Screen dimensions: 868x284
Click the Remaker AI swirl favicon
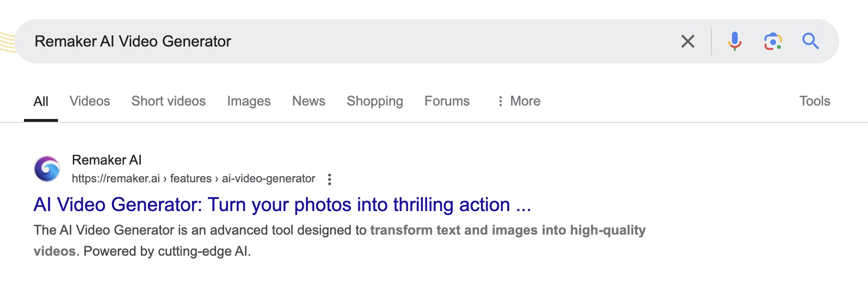(47, 169)
